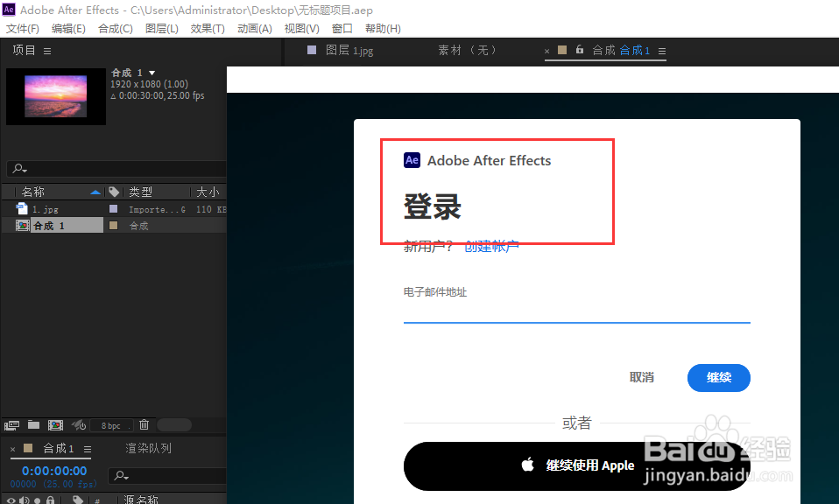Screen dimensions: 839x504
Task: Switch to the 合成 合成1 viewer tab
Action: 621,50
